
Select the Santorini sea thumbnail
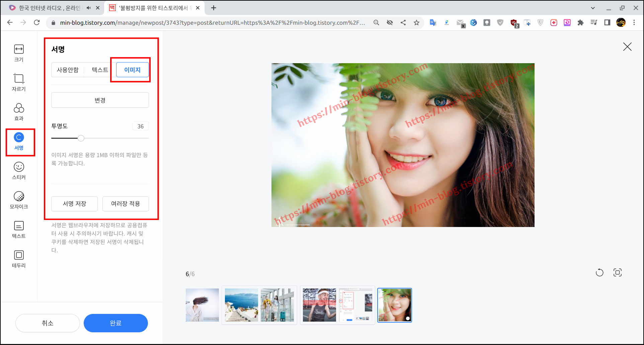pyautogui.click(x=241, y=305)
